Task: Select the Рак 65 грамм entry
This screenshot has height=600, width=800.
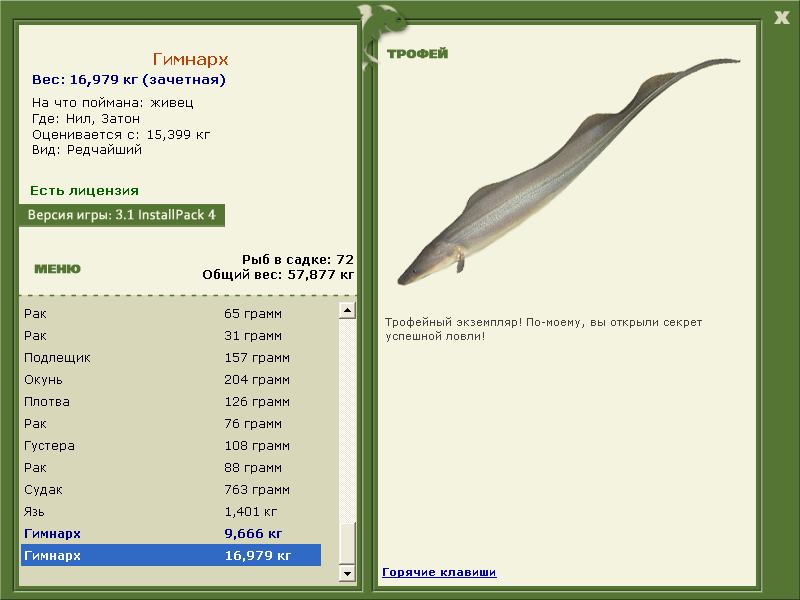Action: pos(170,314)
